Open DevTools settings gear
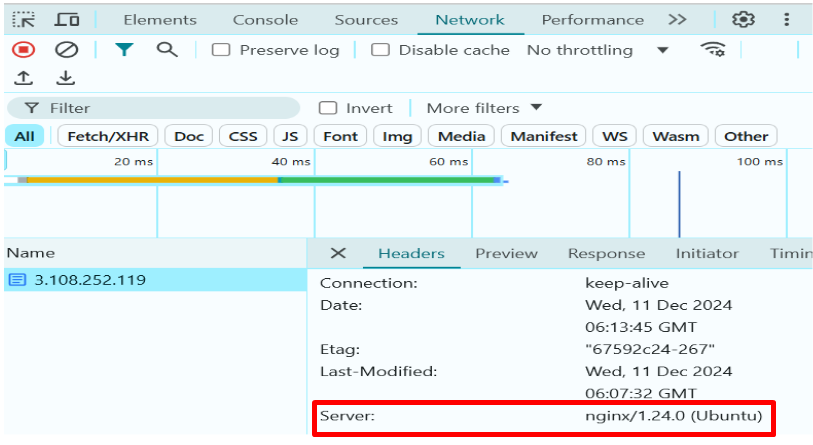813x445 pixels. [x=743, y=20]
